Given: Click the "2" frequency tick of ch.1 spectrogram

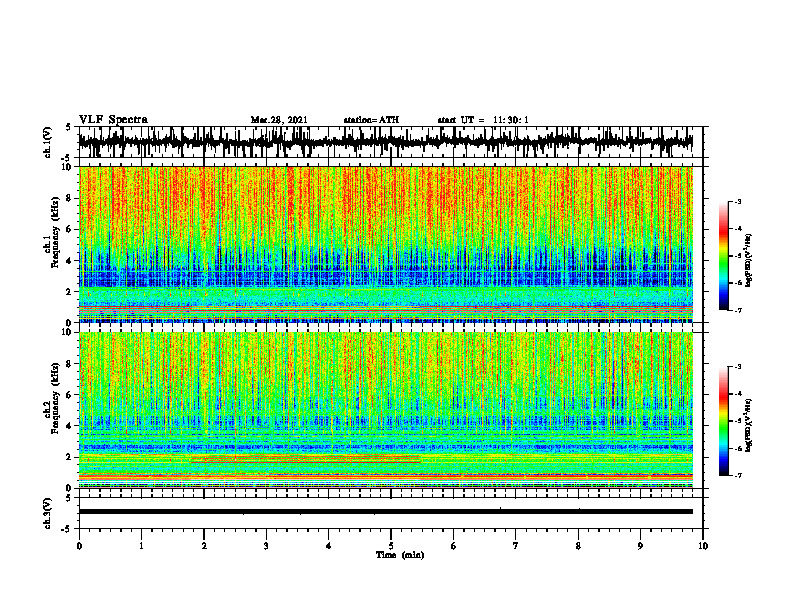Looking at the screenshot, I should click(x=69, y=291).
